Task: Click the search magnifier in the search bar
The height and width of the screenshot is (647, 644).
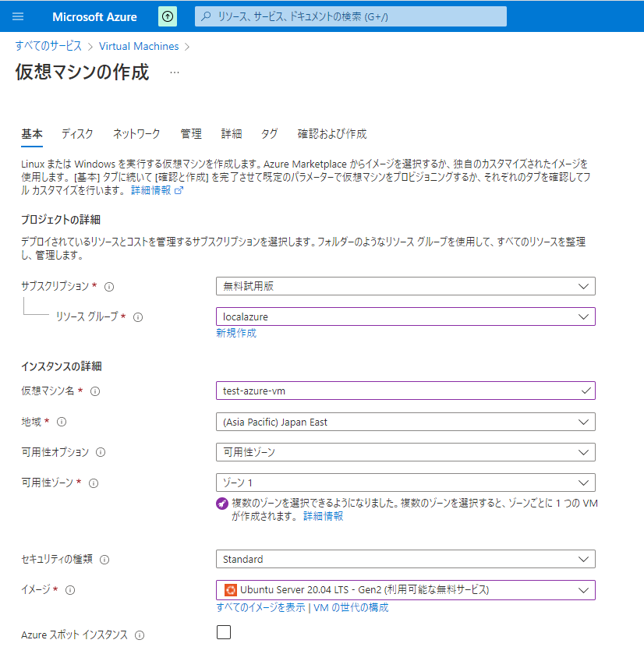Action: pyautogui.click(x=204, y=16)
